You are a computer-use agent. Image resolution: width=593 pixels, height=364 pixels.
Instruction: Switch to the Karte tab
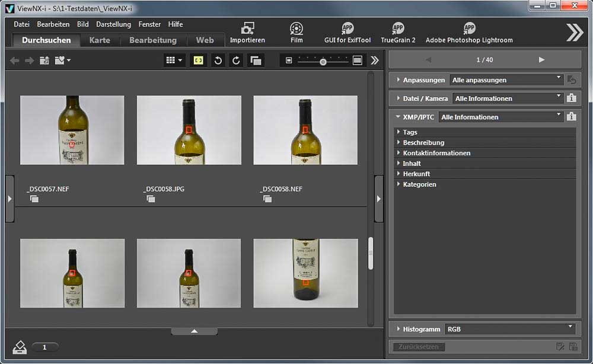point(100,40)
